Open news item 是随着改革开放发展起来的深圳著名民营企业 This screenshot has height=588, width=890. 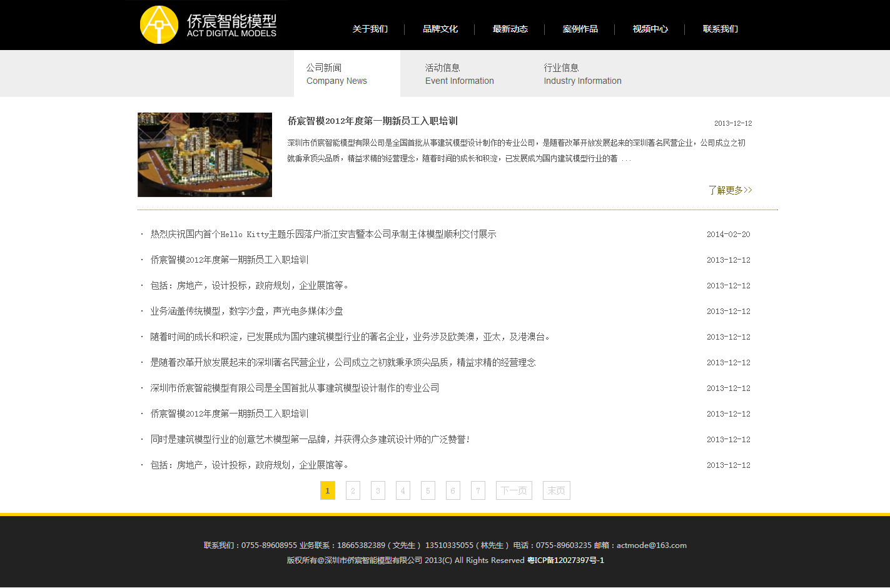[x=343, y=362]
